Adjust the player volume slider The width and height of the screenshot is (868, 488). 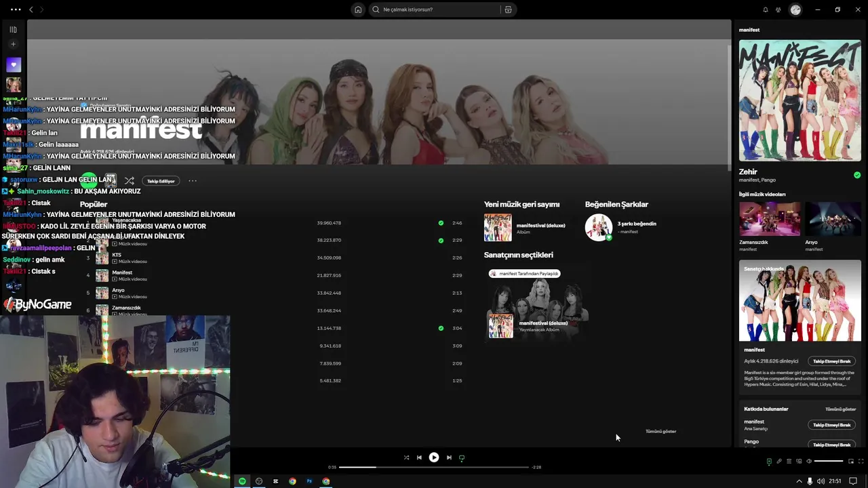829,462
